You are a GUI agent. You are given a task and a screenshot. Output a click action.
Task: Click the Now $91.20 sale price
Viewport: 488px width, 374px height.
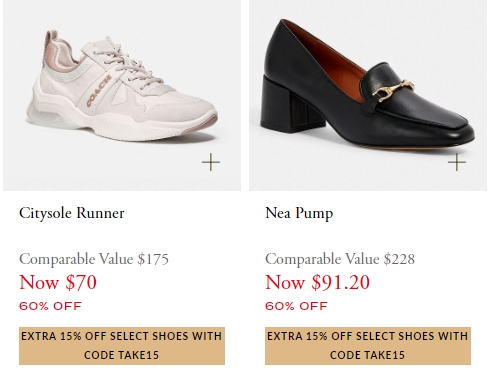317,282
